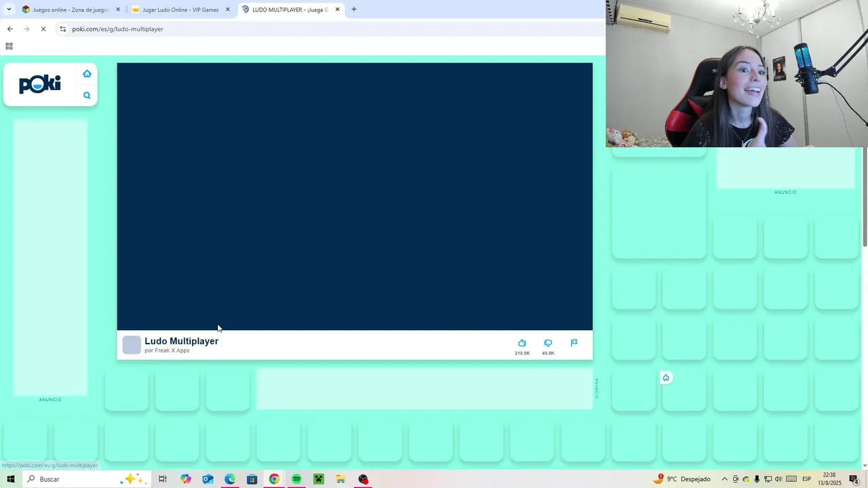Open Outlook from the taskbar
The image size is (868, 488).
(x=208, y=479)
